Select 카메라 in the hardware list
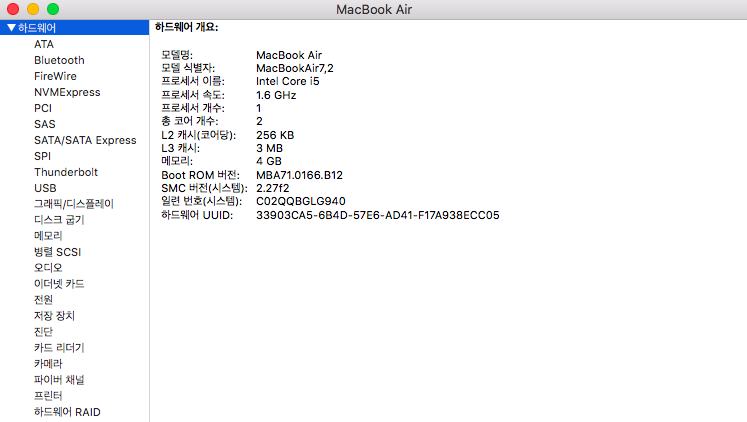The width and height of the screenshot is (747, 422). (x=49, y=364)
